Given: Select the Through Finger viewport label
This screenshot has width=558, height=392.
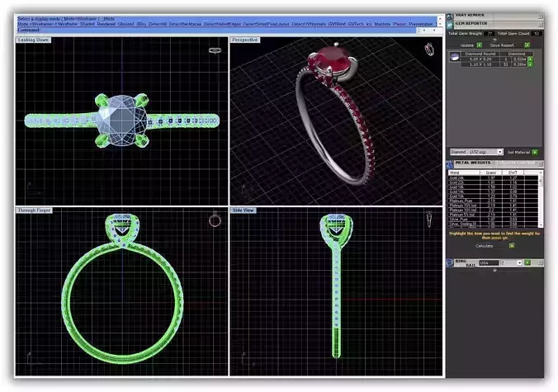Looking at the screenshot, I should pyautogui.click(x=34, y=210).
